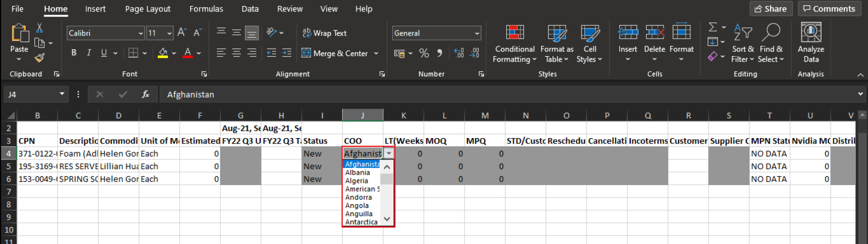Image resolution: width=868 pixels, height=244 pixels.
Task: Open Find & Select menu
Action: point(771,44)
